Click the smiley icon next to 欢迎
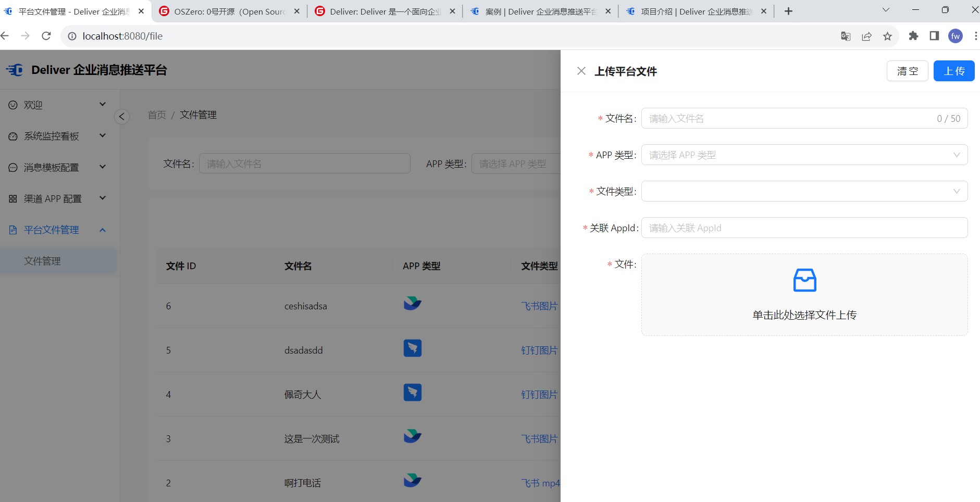The width and height of the screenshot is (980, 502). click(x=13, y=105)
